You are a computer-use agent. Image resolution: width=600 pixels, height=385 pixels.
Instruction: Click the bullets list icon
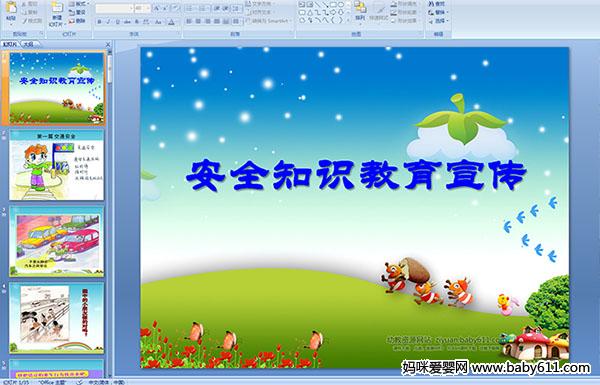(190, 8)
